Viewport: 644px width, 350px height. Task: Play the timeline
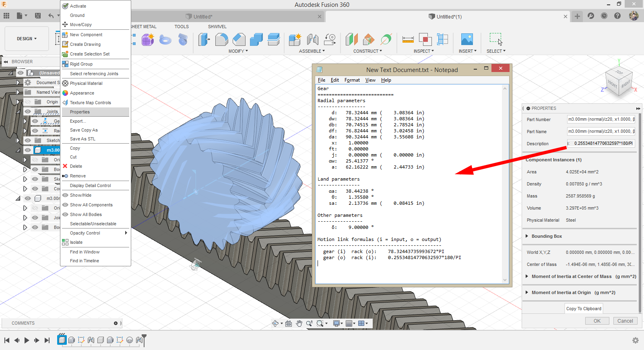click(27, 340)
